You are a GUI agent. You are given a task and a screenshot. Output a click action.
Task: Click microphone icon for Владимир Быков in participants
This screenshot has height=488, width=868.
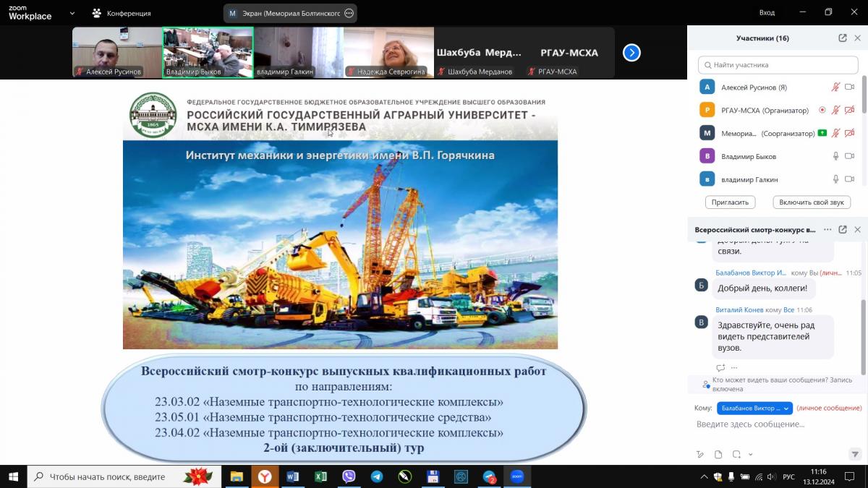coord(835,156)
